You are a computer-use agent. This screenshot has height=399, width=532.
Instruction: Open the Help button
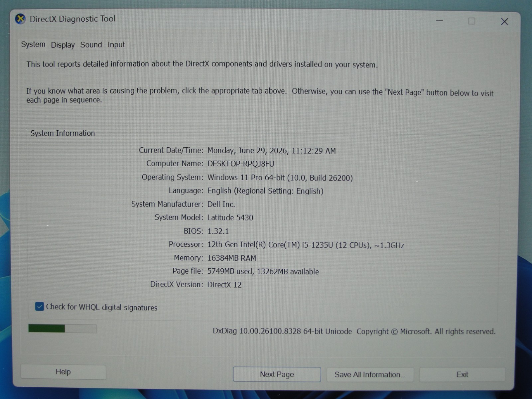click(x=63, y=372)
